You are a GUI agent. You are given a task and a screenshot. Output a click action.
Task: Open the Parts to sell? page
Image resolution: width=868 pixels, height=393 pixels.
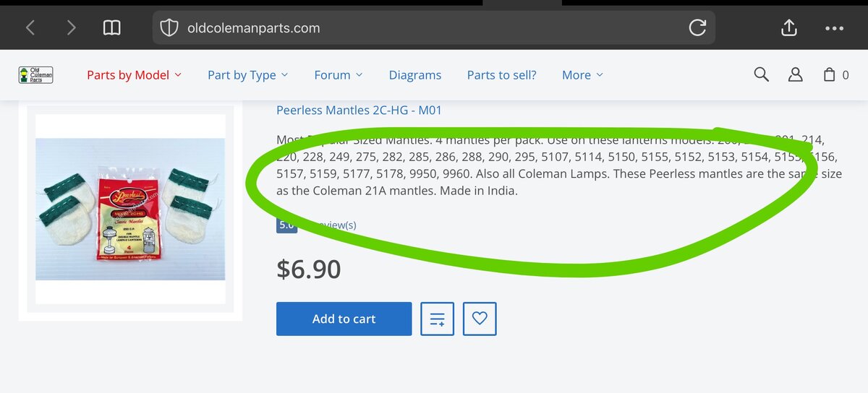[x=501, y=75]
